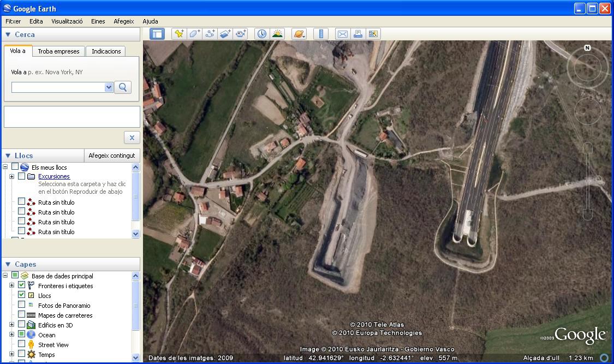This screenshot has height=364, width=614.
Task: Check the Fotos de Panoramio layer
Action: point(22,305)
